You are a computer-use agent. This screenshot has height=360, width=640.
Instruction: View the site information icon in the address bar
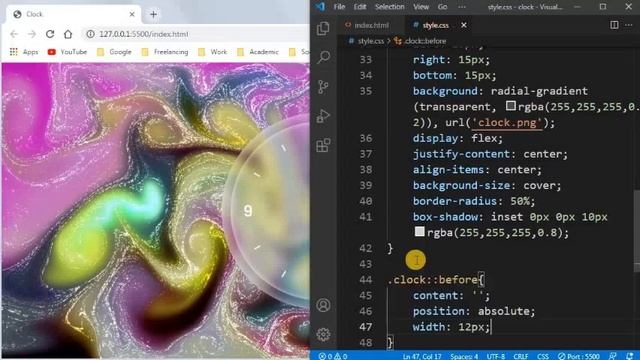point(90,34)
